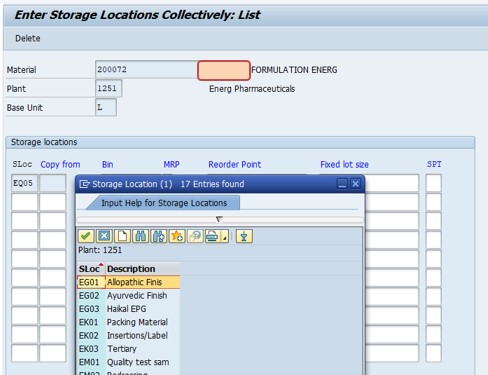Click the Base Unit field with L
This screenshot has height=375, width=488.
(106, 107)
